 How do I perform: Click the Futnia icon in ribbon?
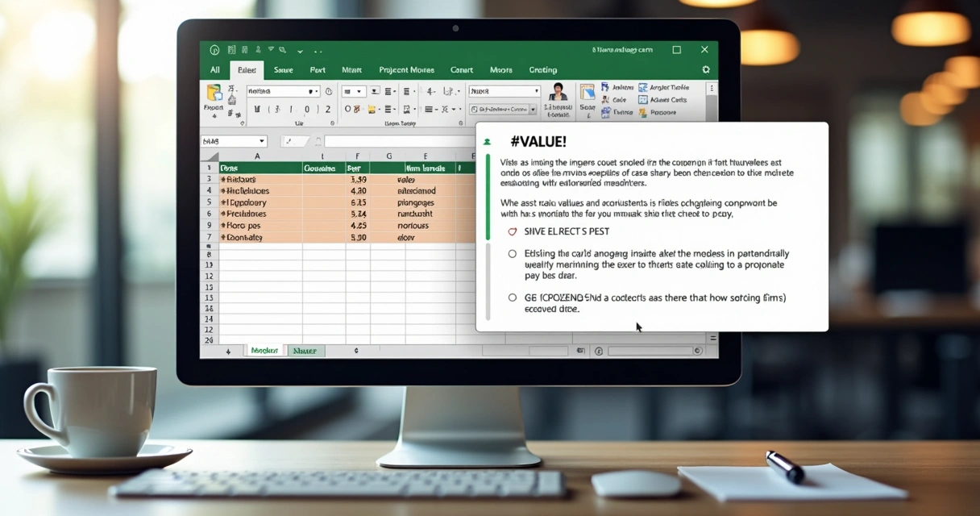[605, 113]
